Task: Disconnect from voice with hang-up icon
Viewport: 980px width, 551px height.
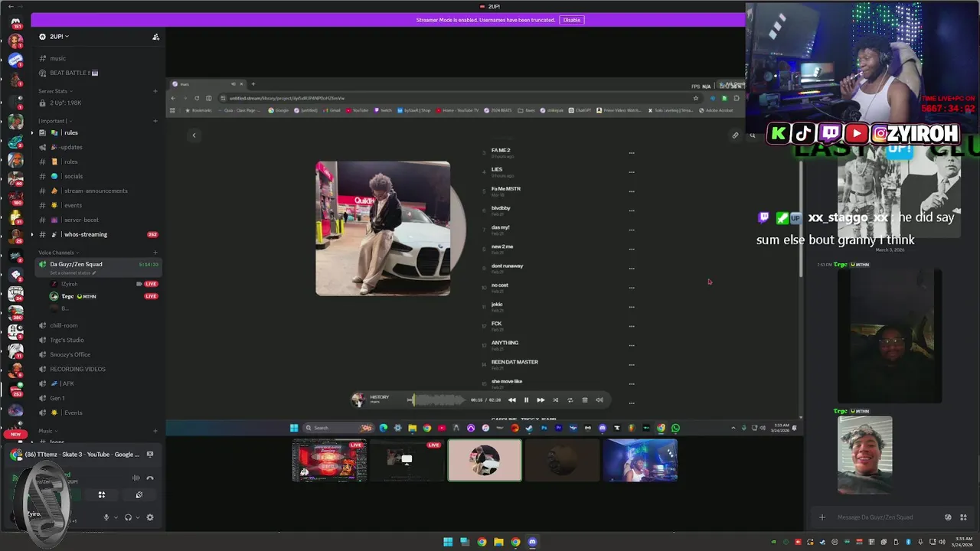Action: pos(150,478)
